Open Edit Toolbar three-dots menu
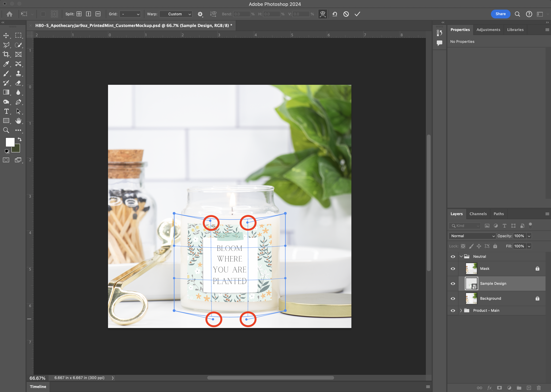Screen dimensions: 551x392 click(18, 130)
